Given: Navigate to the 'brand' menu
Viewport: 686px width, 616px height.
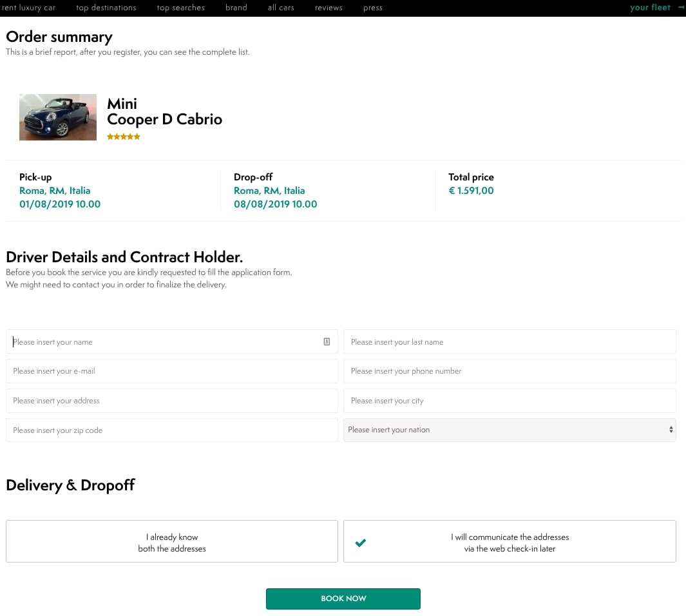Looking at the screenshot, I should 236,8.
